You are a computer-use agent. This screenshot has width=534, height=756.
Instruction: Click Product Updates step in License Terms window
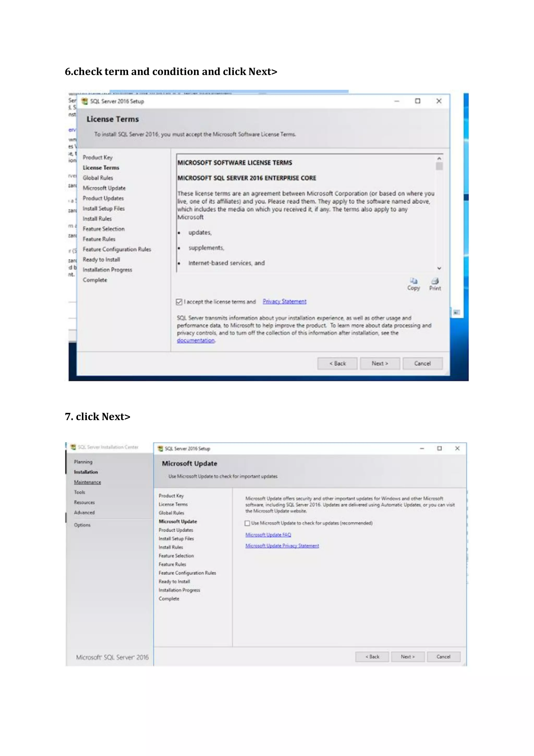[103, 198]
